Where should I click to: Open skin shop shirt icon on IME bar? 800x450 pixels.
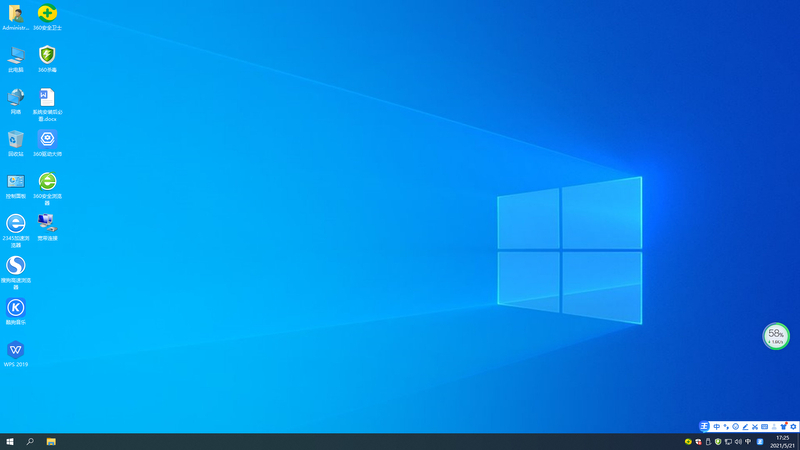click(x=784, y=426)
